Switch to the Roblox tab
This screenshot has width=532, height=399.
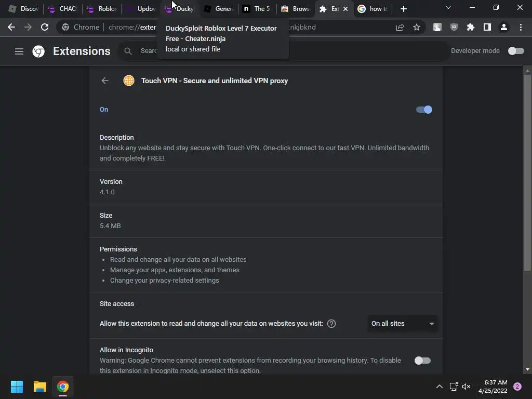[x=102, y=9]
